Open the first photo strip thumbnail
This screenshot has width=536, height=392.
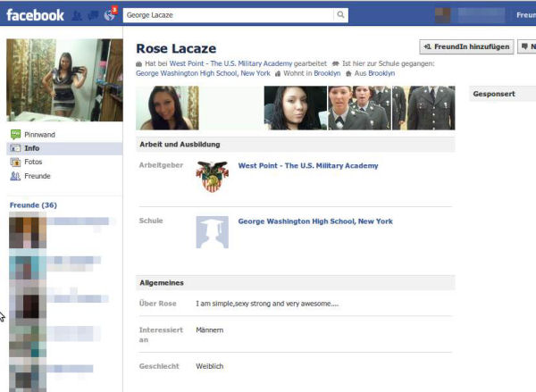[x=167, y=108]
